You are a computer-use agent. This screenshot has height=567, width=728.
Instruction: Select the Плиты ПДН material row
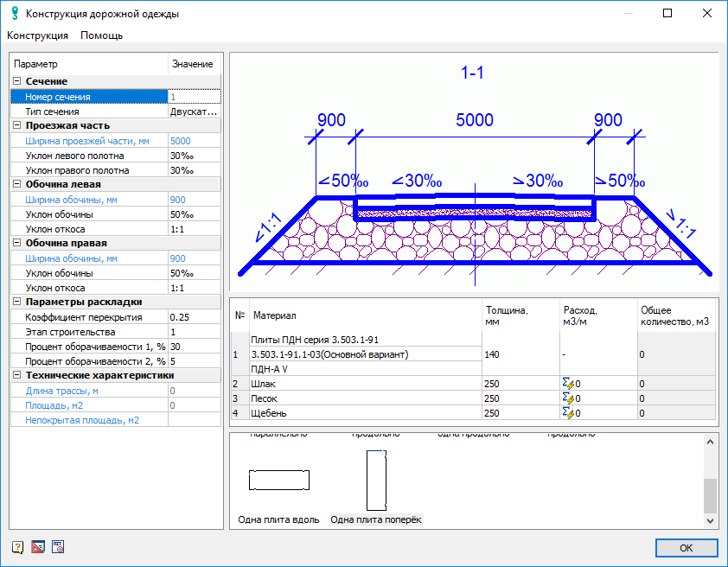pos(363,354)
